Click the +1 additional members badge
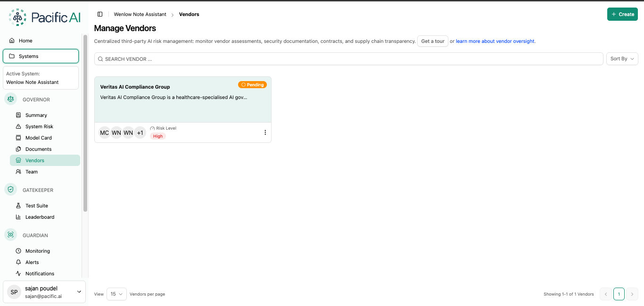Screen dimensions: 644x306 click(140, 132)
